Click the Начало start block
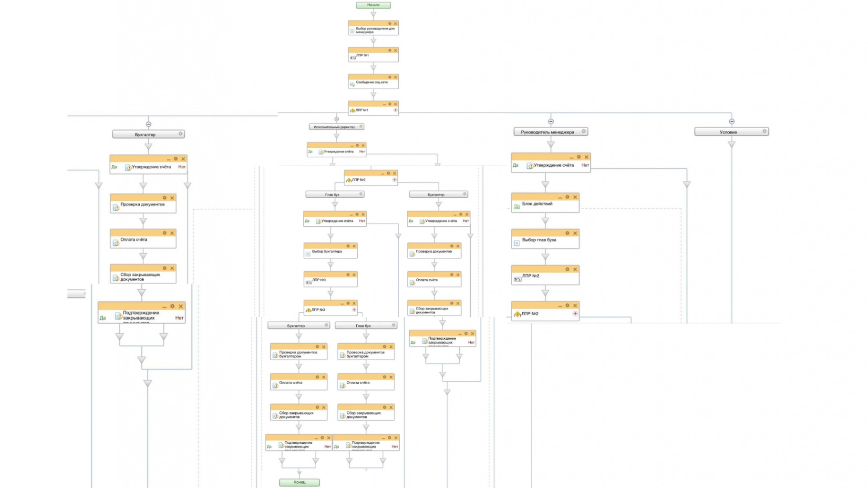Viewport: 868px width, 488px height. point(373,5)
